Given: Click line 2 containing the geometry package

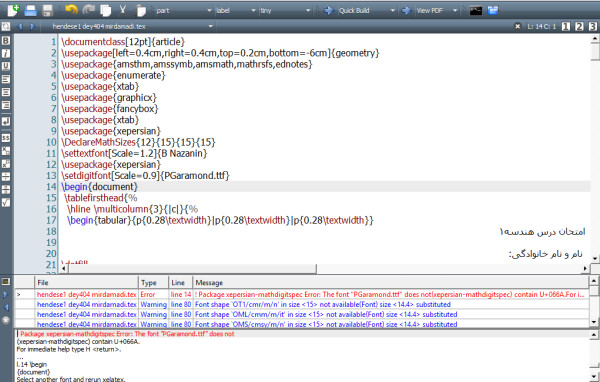Looking at the screenshot, I should click(220, 53).
